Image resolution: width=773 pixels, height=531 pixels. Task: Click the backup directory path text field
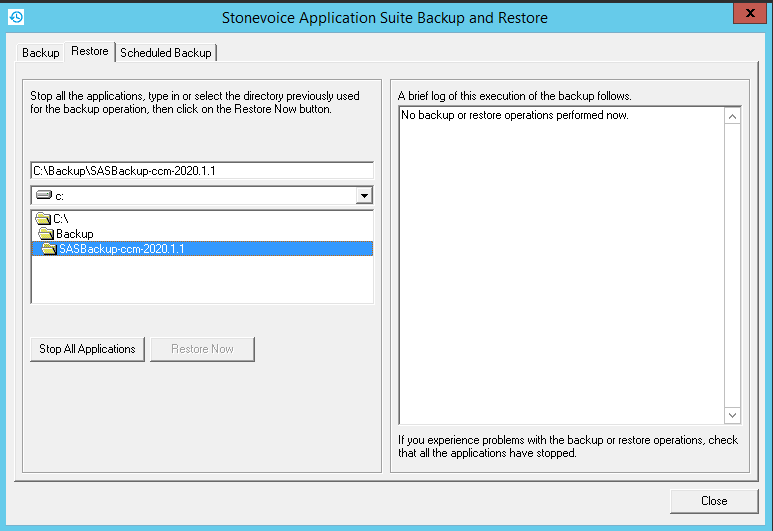202,171
